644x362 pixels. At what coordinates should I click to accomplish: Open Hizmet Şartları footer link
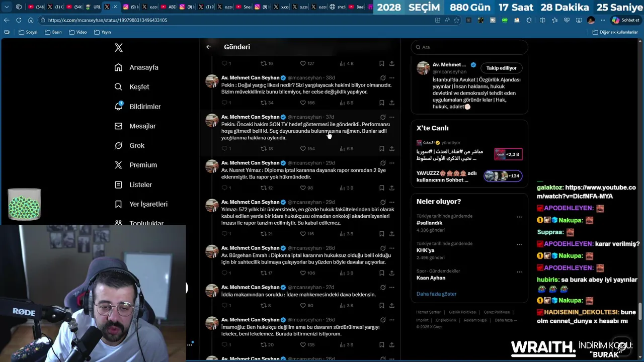[429, 312]
